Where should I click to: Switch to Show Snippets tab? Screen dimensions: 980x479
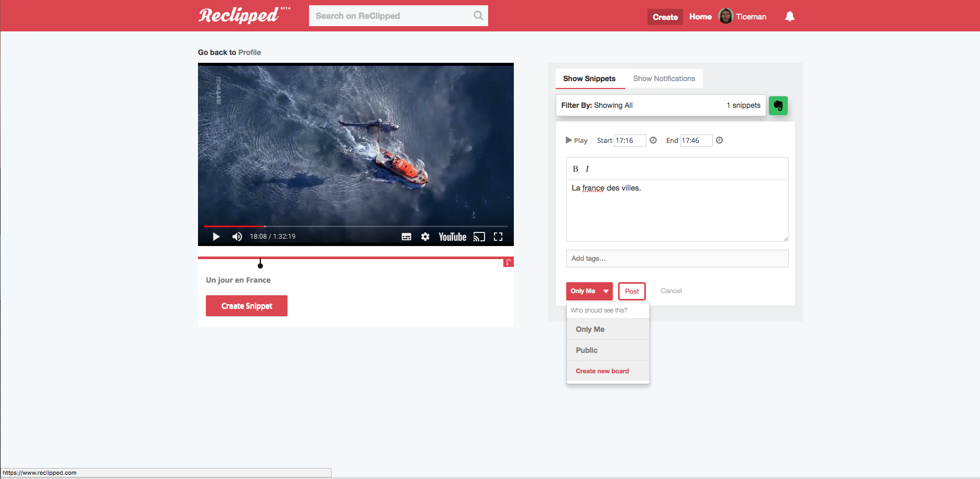(x=590, y=79)
